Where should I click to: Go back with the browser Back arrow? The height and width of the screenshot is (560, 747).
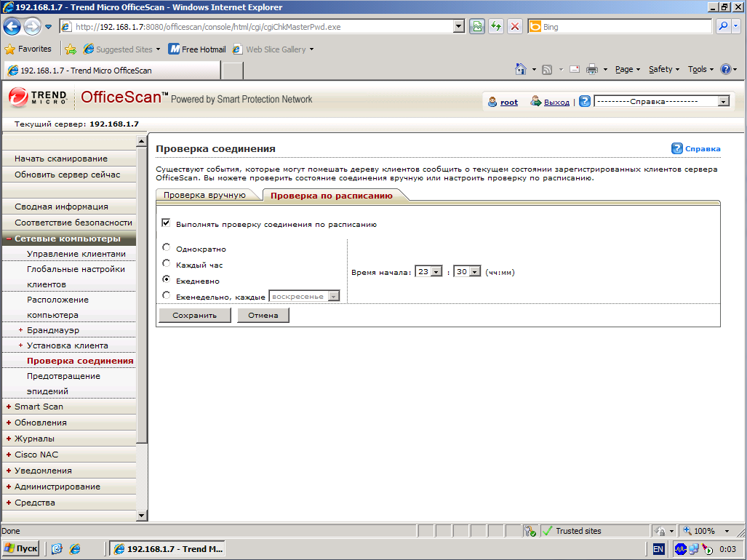pos(12,27)
